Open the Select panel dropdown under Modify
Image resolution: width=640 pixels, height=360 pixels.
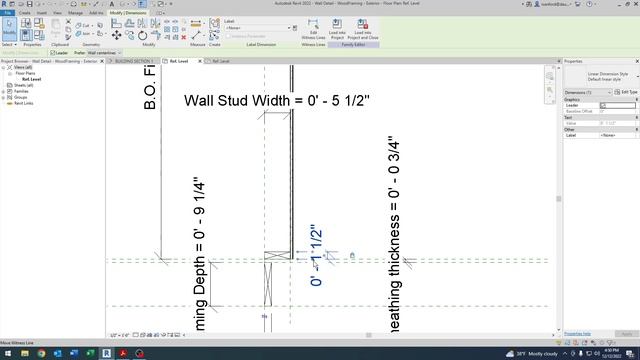point(9,44)
